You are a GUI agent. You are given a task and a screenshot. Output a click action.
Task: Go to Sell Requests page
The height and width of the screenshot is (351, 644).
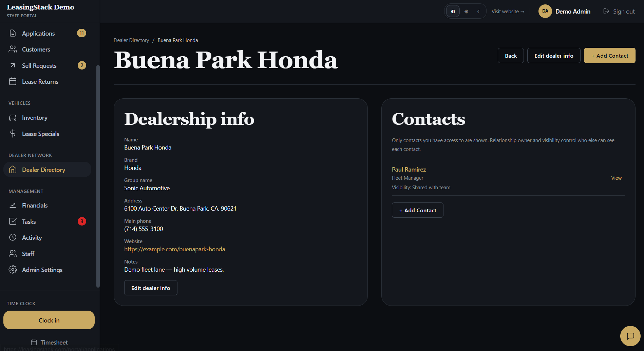[48, 65]
